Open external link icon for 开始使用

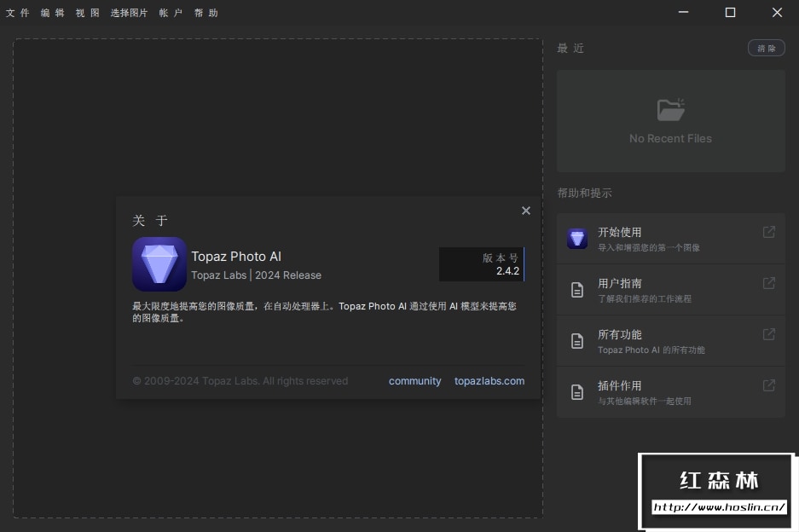pos(769,232)
